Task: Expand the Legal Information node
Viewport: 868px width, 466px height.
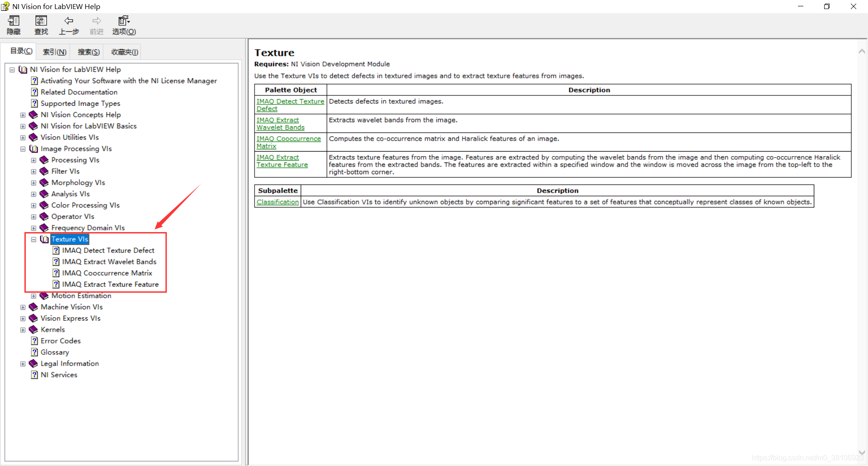Action: click(x=23, y=364)
